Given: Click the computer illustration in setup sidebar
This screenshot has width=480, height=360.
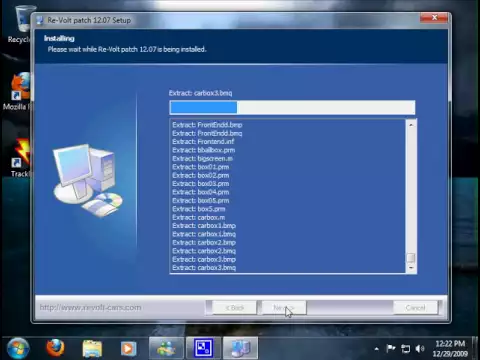Looking at the screenshot, I should tap(87, 180).
